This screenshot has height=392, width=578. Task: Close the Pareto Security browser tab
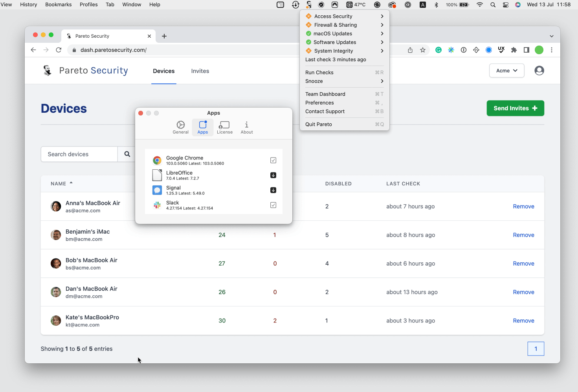[x=149, y=36]
